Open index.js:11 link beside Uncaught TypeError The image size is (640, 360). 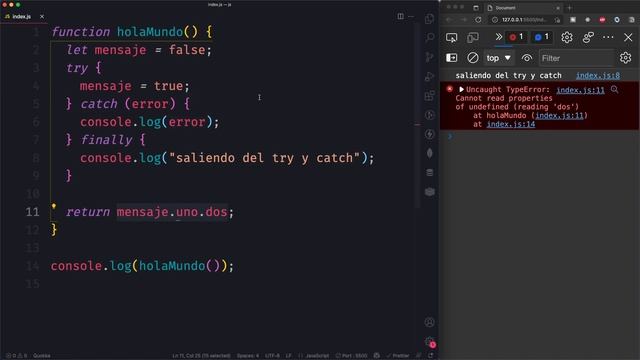580,90
